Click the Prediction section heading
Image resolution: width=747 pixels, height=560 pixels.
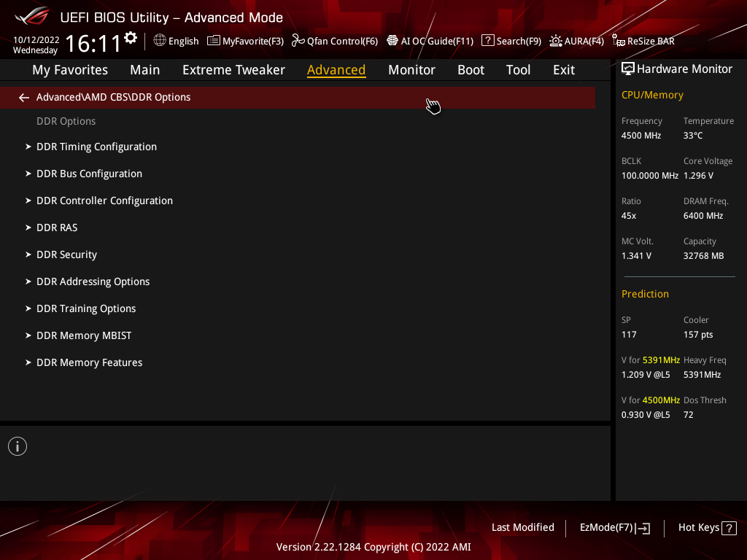pyautogui.click(x=645, y=295)
